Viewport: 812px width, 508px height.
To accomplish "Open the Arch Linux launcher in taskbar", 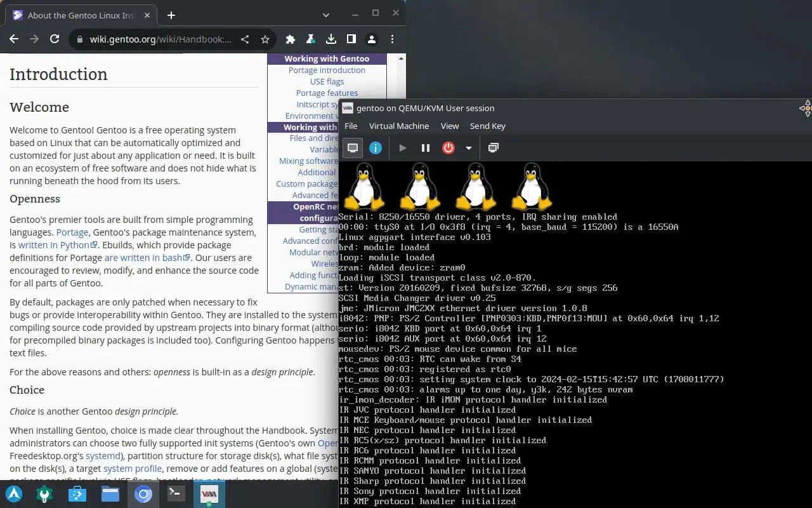I will coord(14,493).
